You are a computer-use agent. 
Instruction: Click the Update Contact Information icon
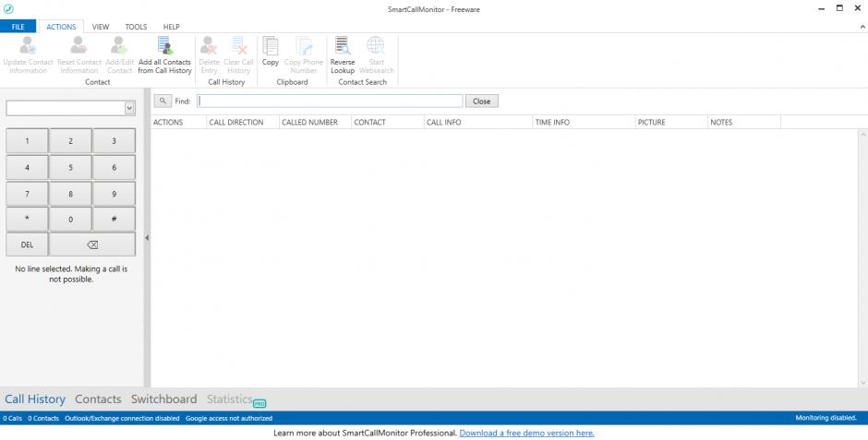pos(28,45)
